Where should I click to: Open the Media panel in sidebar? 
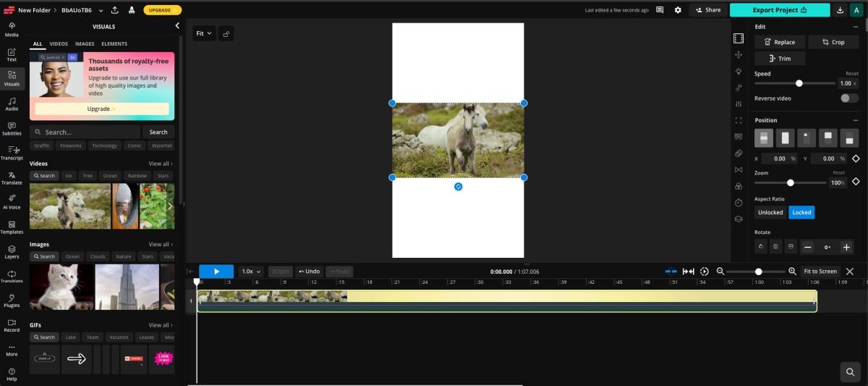pyautogui.click(x=12, y=29)
